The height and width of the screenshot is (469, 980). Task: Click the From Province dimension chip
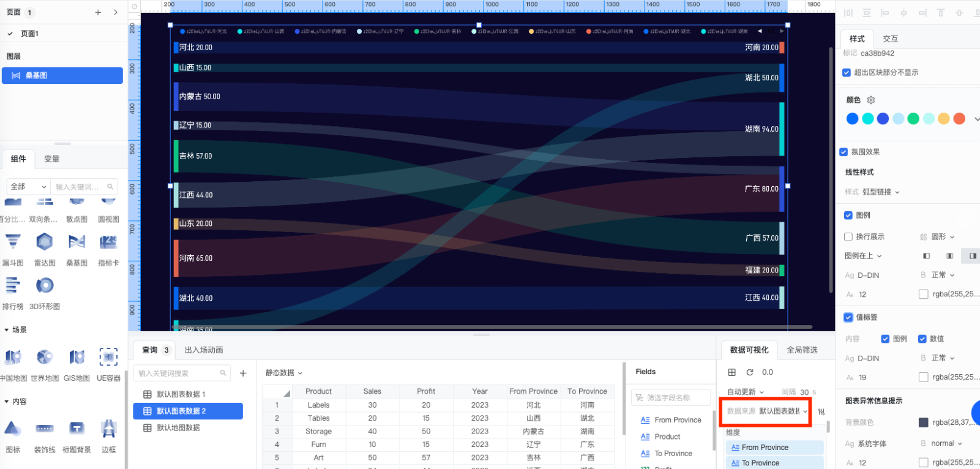click(x=775, y=448)
